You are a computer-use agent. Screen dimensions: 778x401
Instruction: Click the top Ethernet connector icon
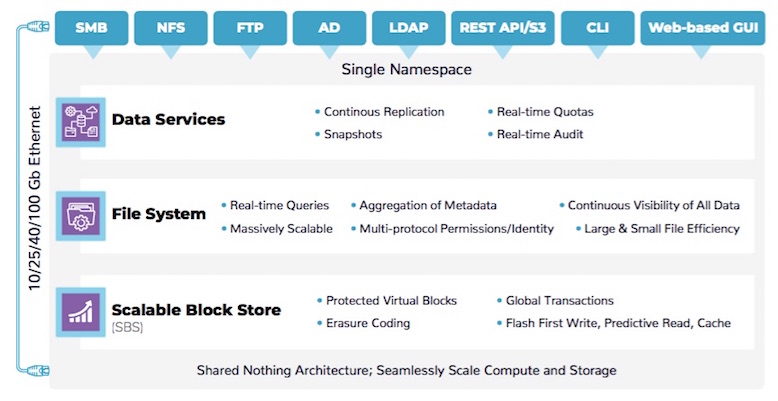(38, 26)
